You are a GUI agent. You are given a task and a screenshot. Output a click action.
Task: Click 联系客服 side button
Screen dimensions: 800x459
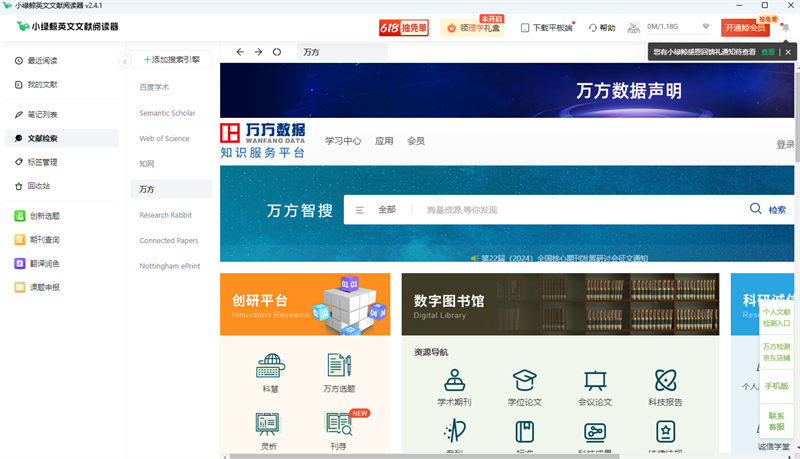coord(777,421)
